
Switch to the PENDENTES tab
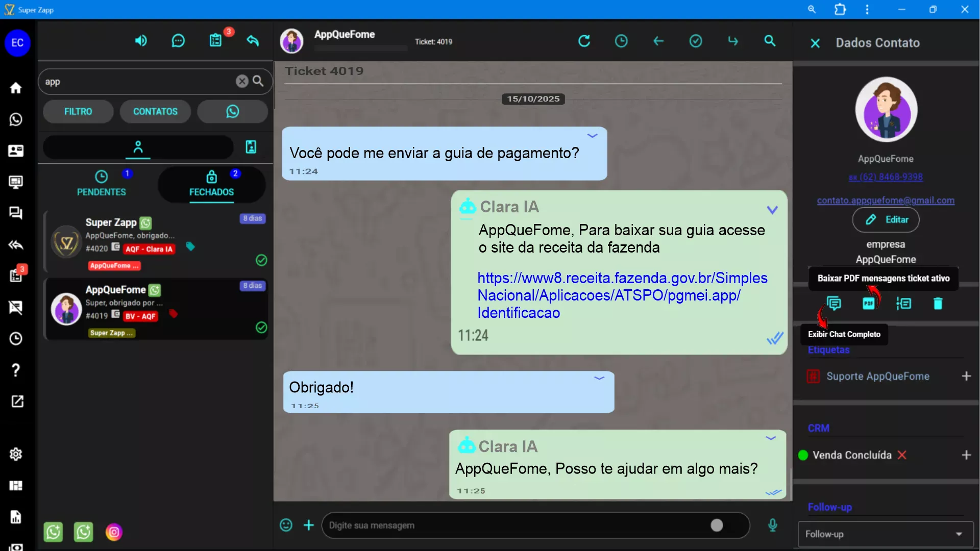pyautogui.click(x=102, y=184)
